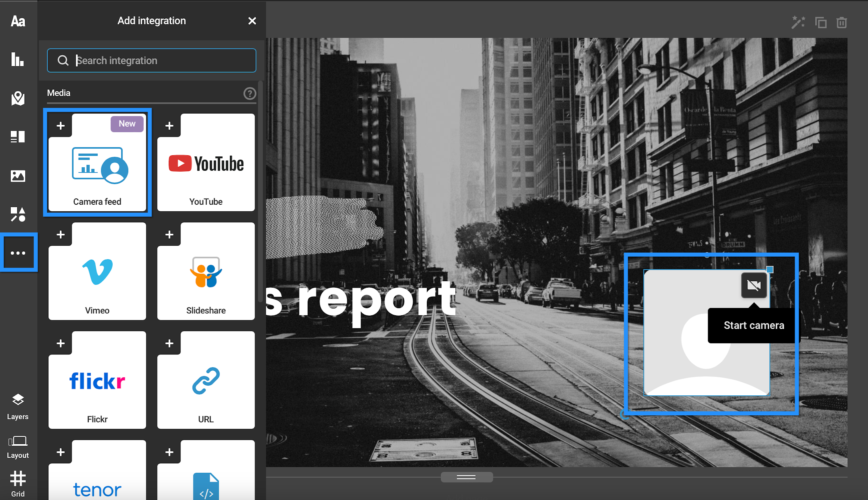Click the plus on the Slideshare card
Screen dimensions: 868x500
point(169,235)
